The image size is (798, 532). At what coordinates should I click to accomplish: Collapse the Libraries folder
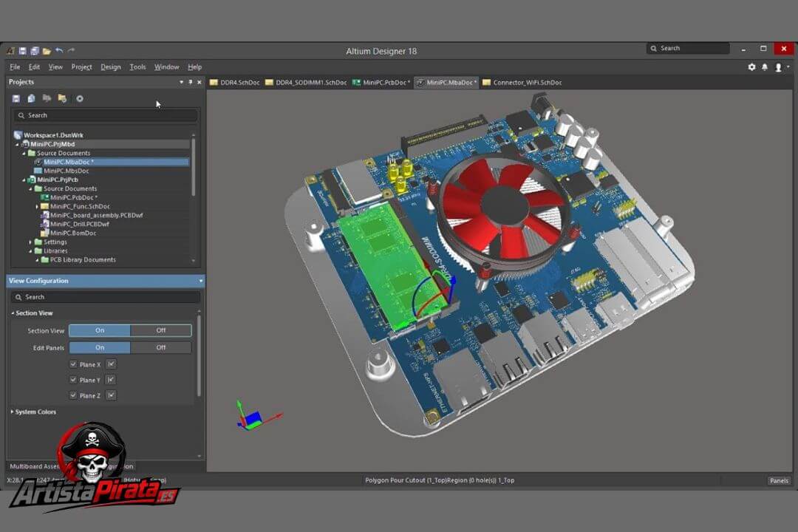coord(30,251)
